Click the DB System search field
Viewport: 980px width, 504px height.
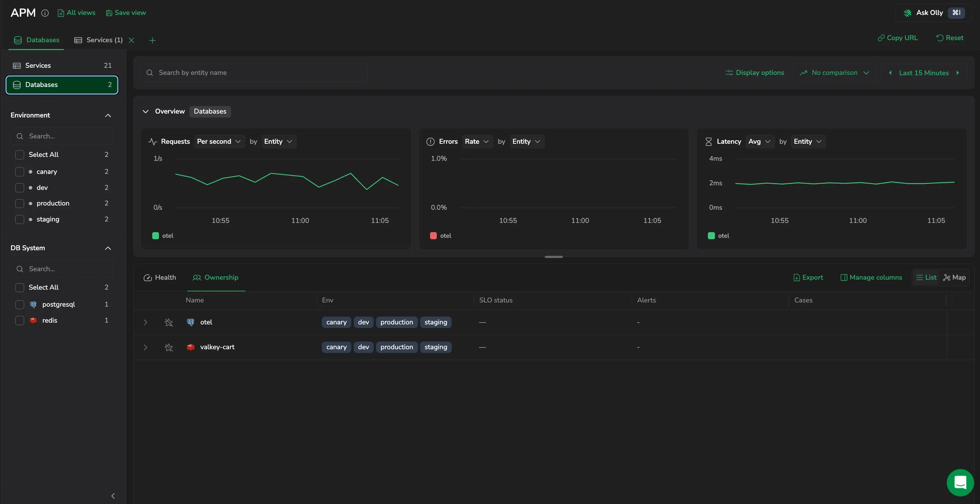62,269
